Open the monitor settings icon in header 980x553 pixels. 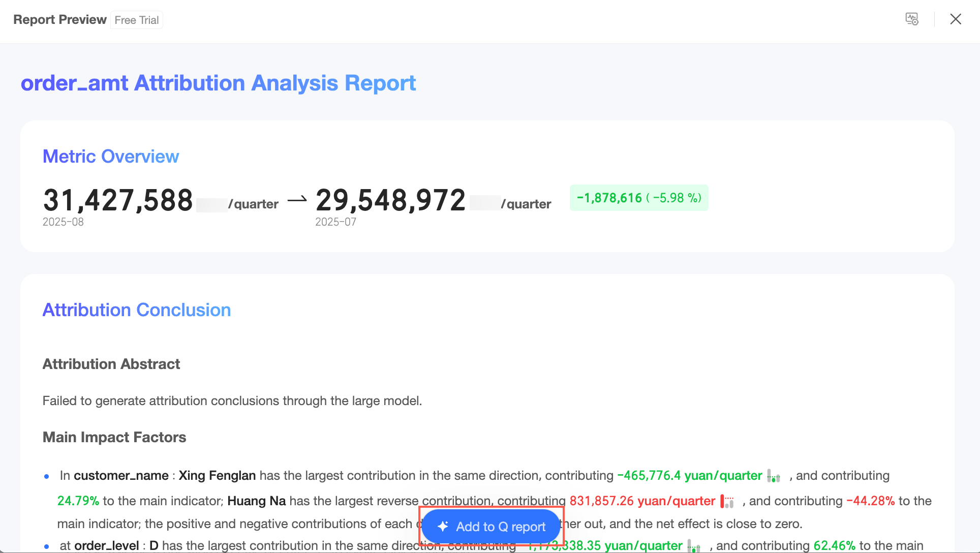click(912, 19)
